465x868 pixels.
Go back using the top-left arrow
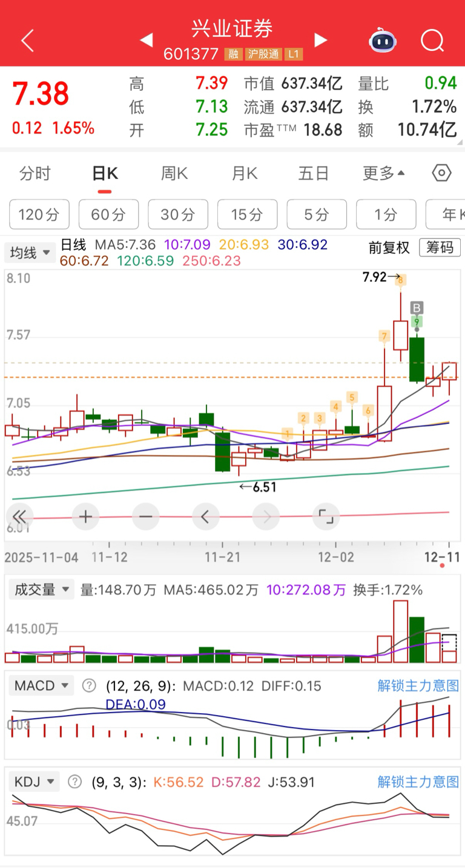(27, 41)
